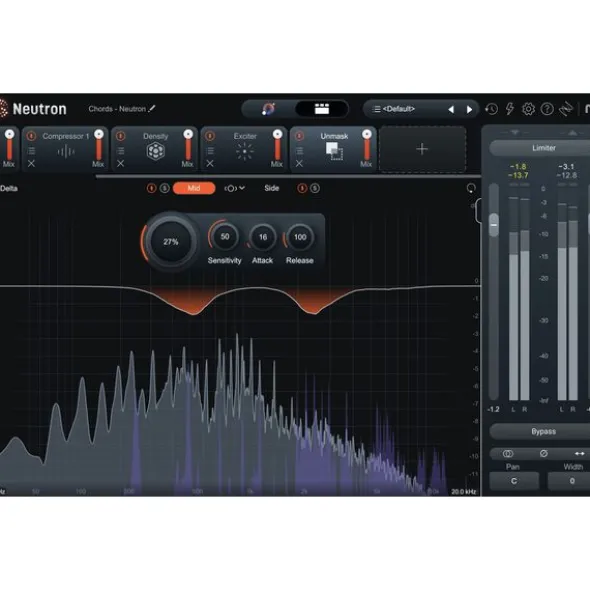The height and width of the screenshot is (591, 590).
Task: Click the Attack knob
Action: (x=262, y=237)
